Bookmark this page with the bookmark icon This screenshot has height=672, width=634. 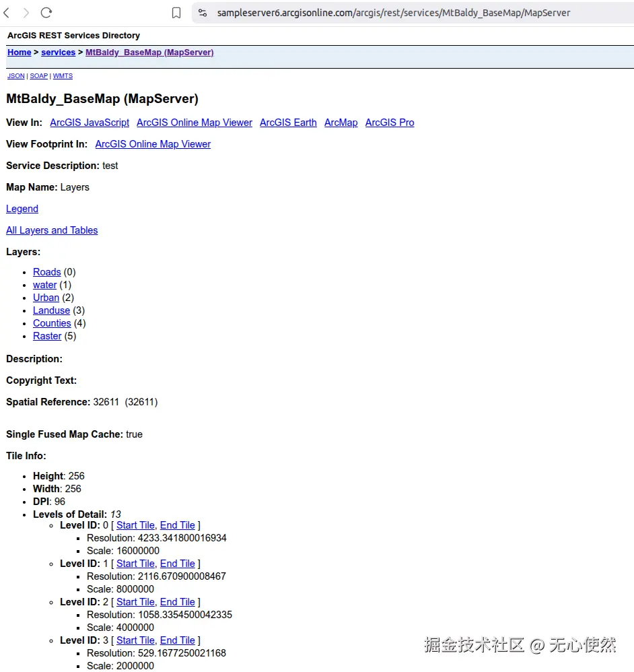point(176,13)
